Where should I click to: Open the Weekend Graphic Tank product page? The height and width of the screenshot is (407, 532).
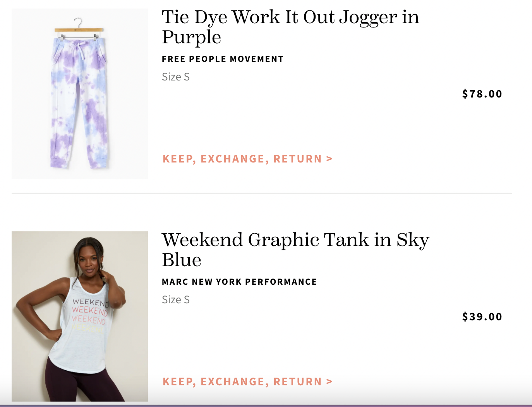click(x=295, y=250)
